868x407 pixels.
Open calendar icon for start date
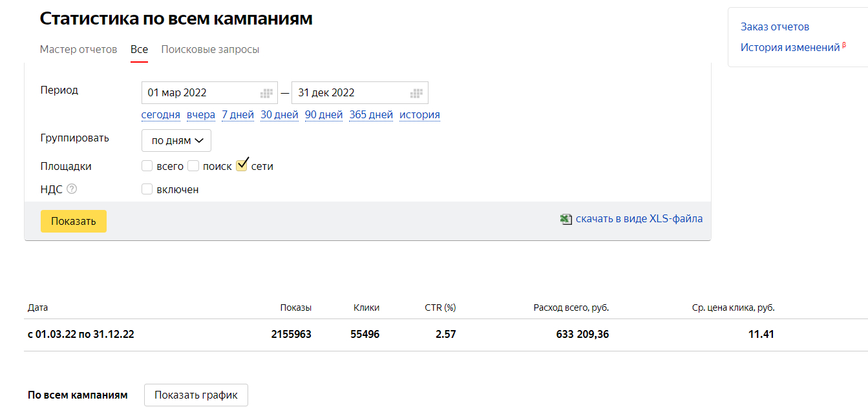coord(266,93)
